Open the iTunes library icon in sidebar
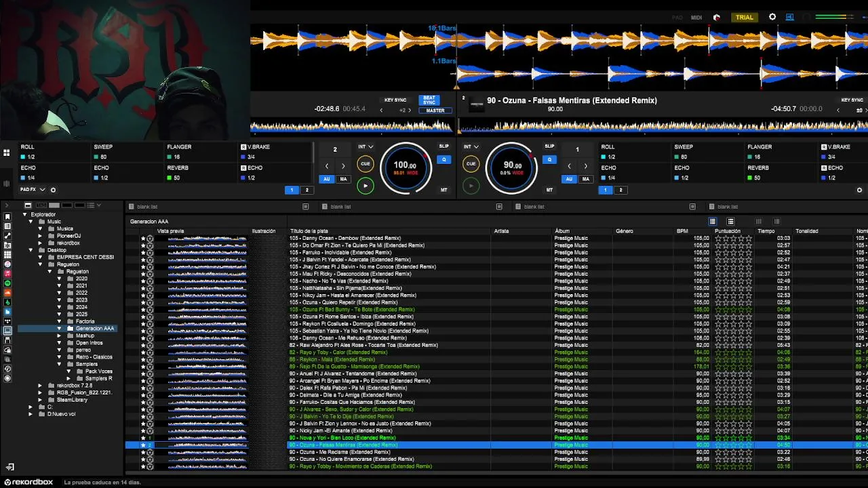This screenshot has height=488, width=868. coord(7,264)
